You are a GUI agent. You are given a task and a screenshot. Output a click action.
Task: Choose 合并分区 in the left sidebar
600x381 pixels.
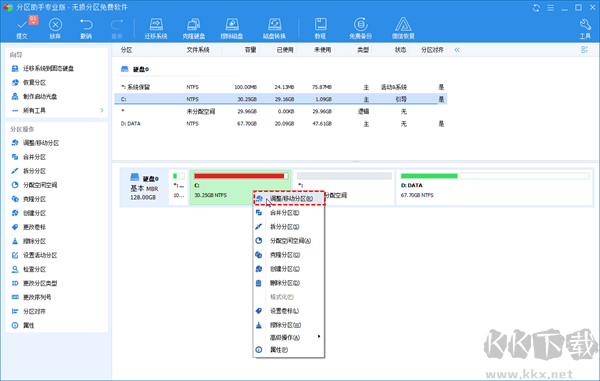click(x=29, y=157)
